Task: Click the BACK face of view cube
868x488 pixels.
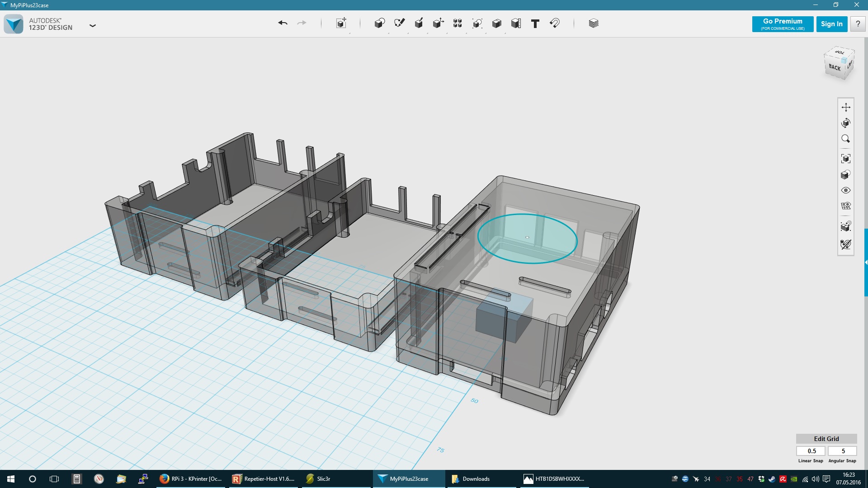Action: [x=835, y=67]
